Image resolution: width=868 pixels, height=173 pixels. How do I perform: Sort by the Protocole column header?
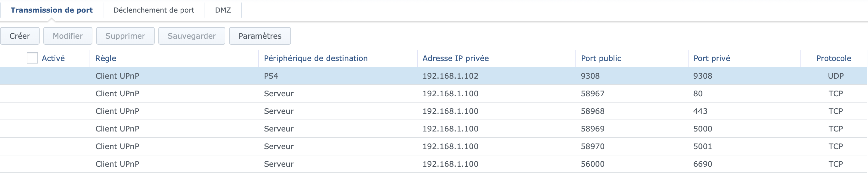[x=833, y=58]
